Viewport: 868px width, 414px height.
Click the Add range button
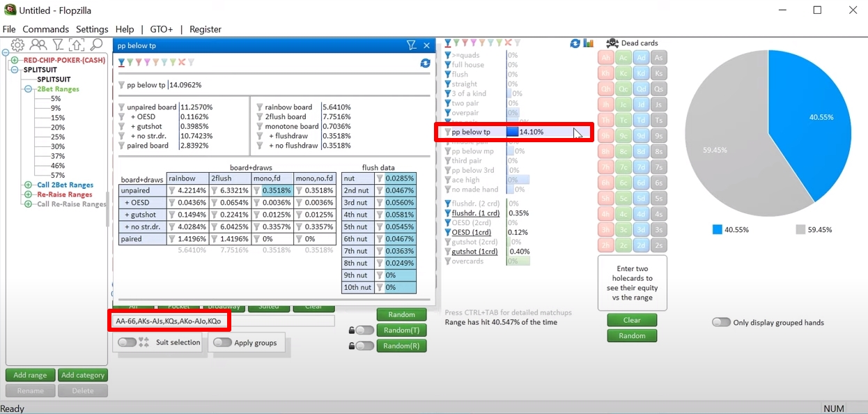pos(30,375)
